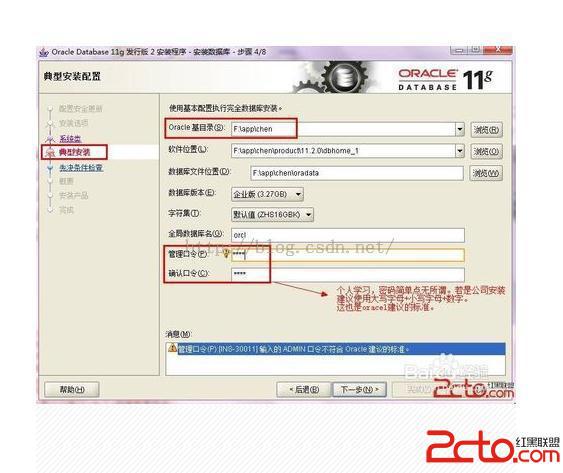Click the warning icon in the 消息 box
This screenshot has width=563, height=473.
pyautogui.click(x=172, y=348)
